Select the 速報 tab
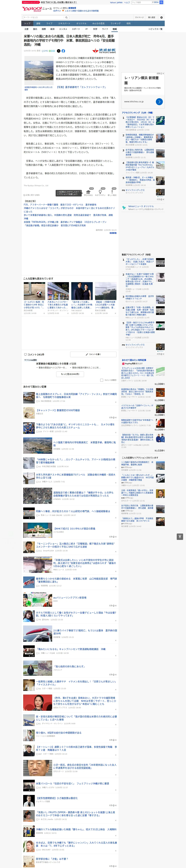Viewport: 186px width, 868px height. [38, 24]
